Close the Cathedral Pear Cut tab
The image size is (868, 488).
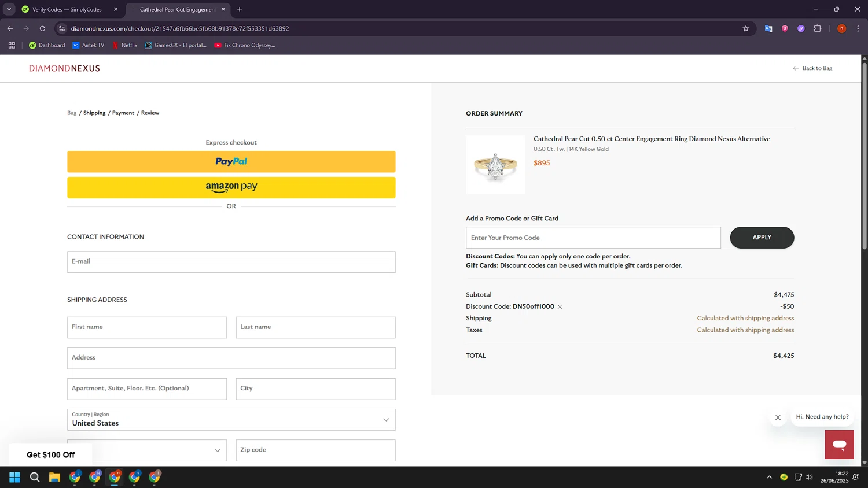[x=223, y=9]
